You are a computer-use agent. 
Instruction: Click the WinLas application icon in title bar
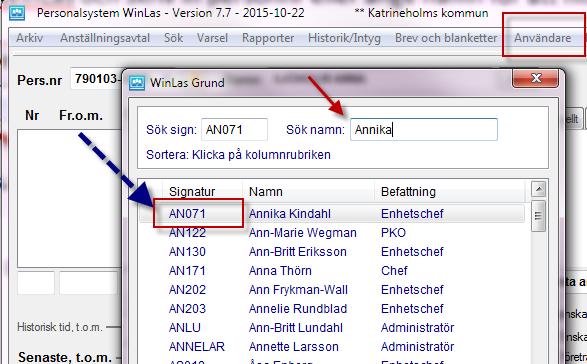coord(17,13)
